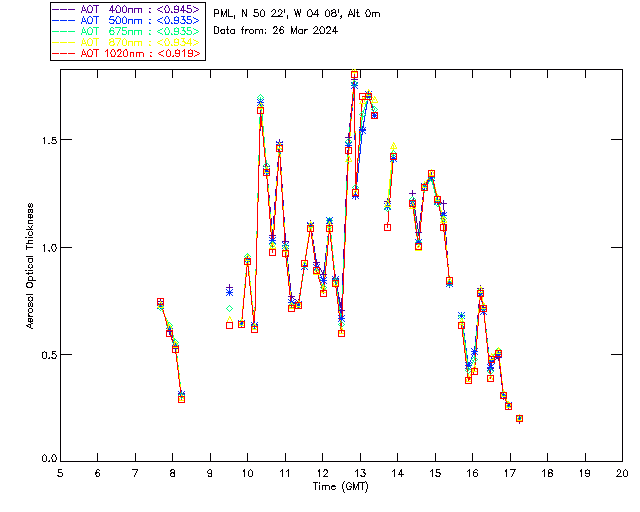Click the red AOT 1020nm legend entry
Screen dimensions: 640x512
pyautogui.click(x=128, y=53)
